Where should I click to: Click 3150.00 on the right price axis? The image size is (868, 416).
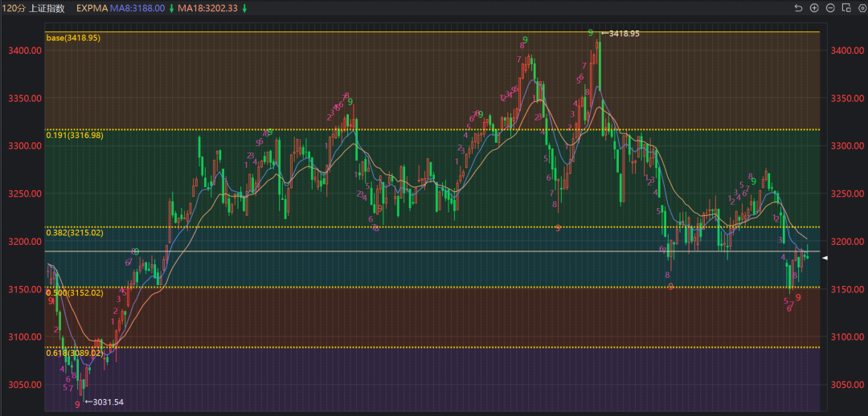(847, 289)
